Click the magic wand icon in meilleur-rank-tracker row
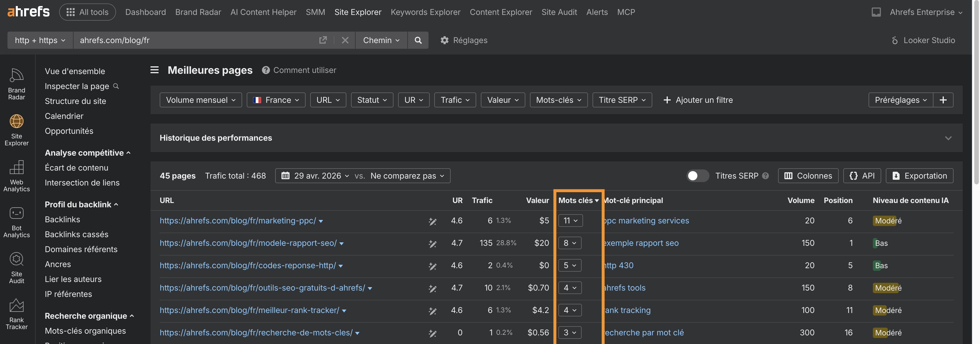This screenshot has height=344, width=980. pos(433,311)
